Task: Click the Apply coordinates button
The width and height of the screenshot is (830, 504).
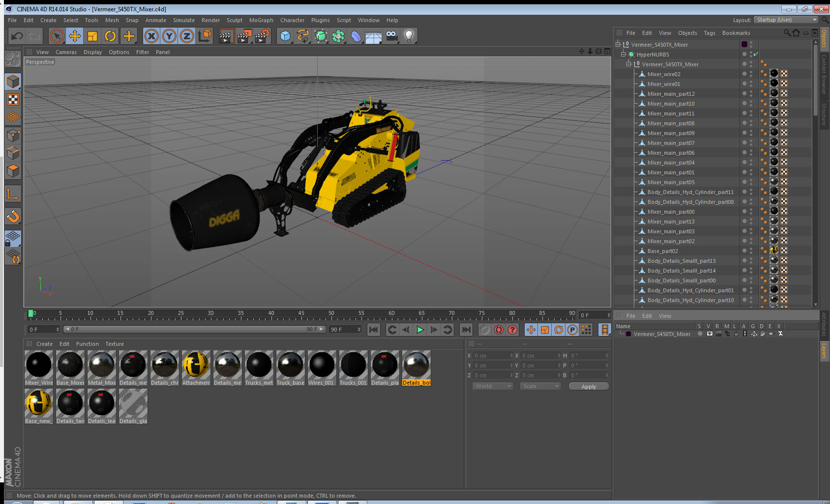Action: point(589,387)
